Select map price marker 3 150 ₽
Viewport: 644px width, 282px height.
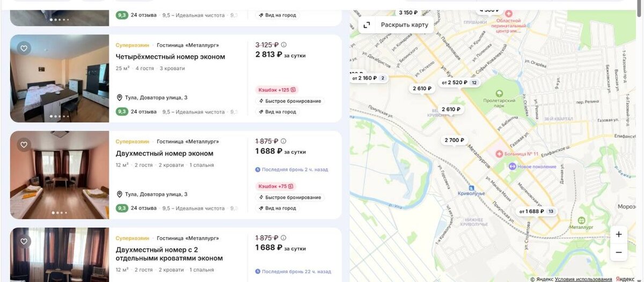tap(408, 12)
